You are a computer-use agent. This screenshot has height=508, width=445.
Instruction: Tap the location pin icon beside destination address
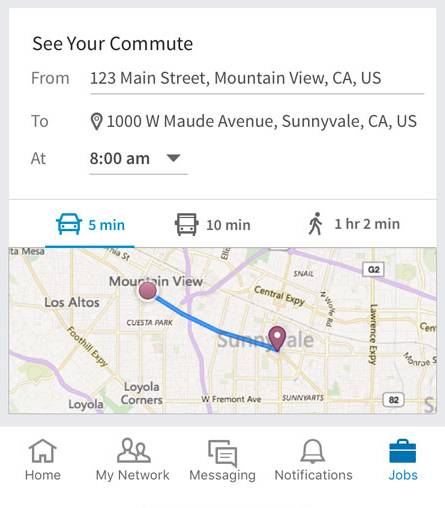(x=96, y=122)
